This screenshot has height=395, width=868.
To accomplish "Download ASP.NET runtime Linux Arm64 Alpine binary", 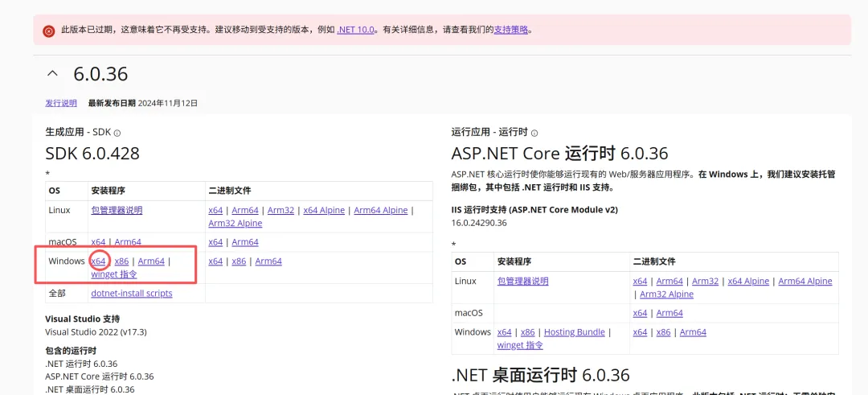I will (805, 282).
